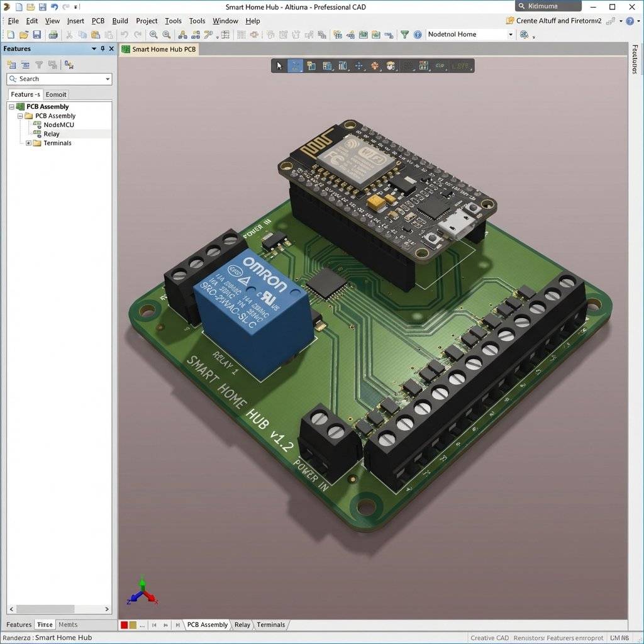Click the red color swatch in the bottom bar

tap(124, 625)
